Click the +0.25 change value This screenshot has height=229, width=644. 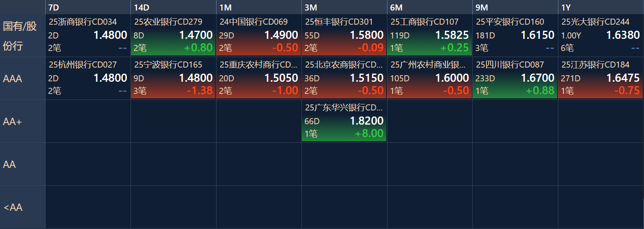[455, 48]
